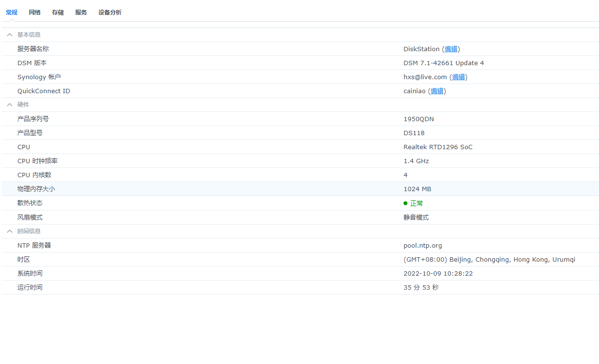Select the 服务器名称 row label
This screenshot has width=599, height=364.
click(33, 49)
